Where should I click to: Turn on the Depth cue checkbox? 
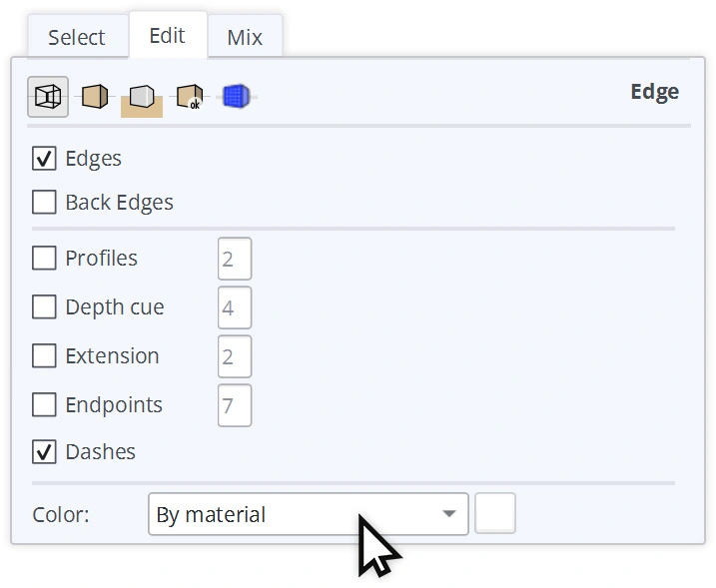(x=44, y=307)
